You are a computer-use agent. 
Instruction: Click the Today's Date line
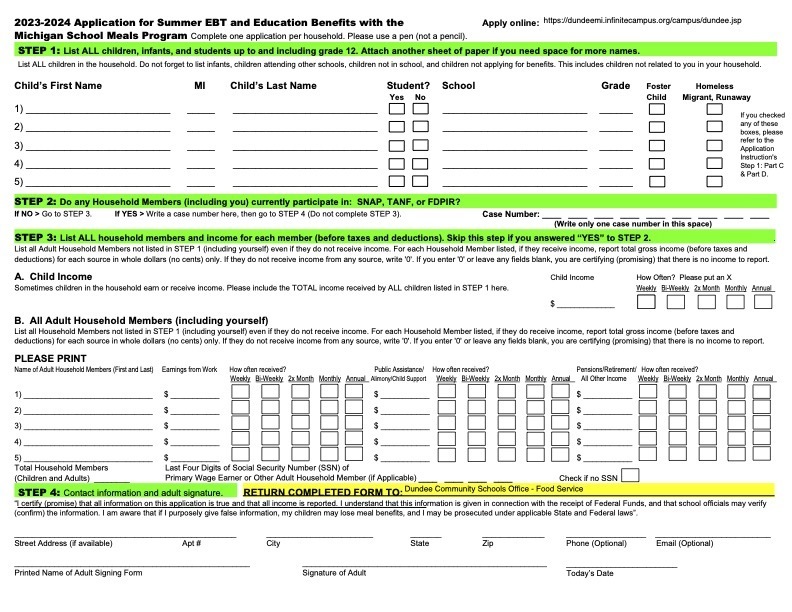[621, 562]
